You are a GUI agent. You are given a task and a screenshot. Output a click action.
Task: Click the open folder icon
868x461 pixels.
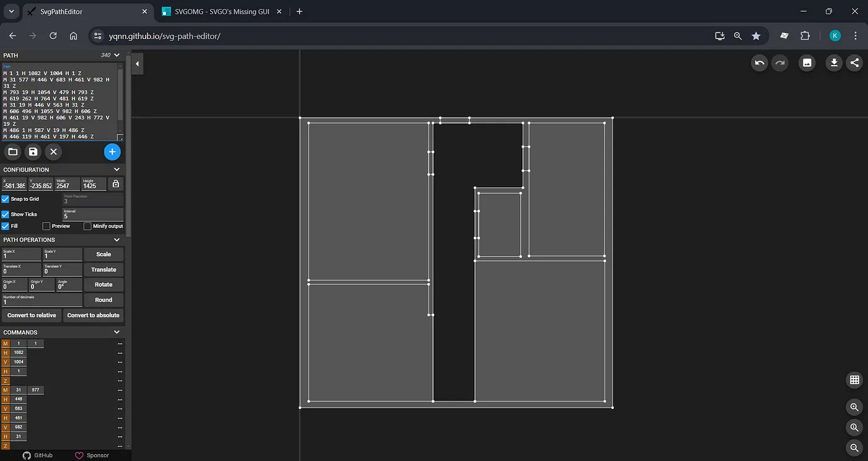(12, 152)
